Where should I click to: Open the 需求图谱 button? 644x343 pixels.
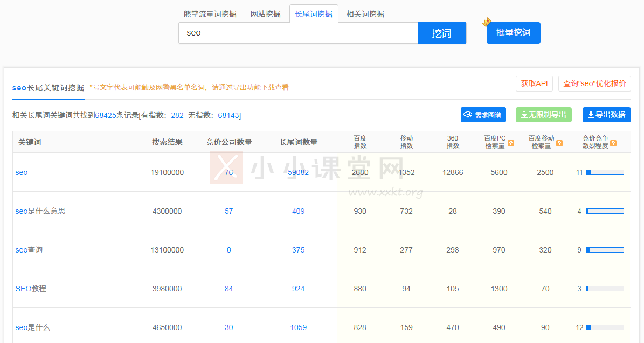[483, 115]
